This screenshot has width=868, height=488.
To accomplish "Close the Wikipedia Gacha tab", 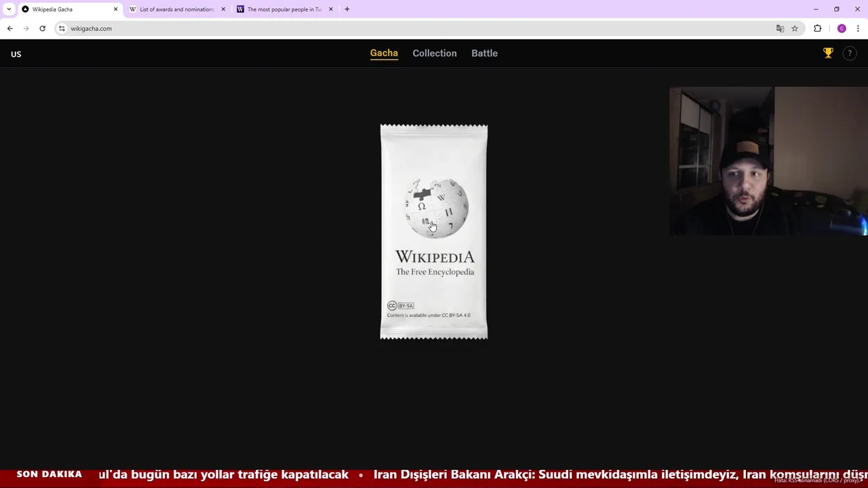I will coord(115,9).
